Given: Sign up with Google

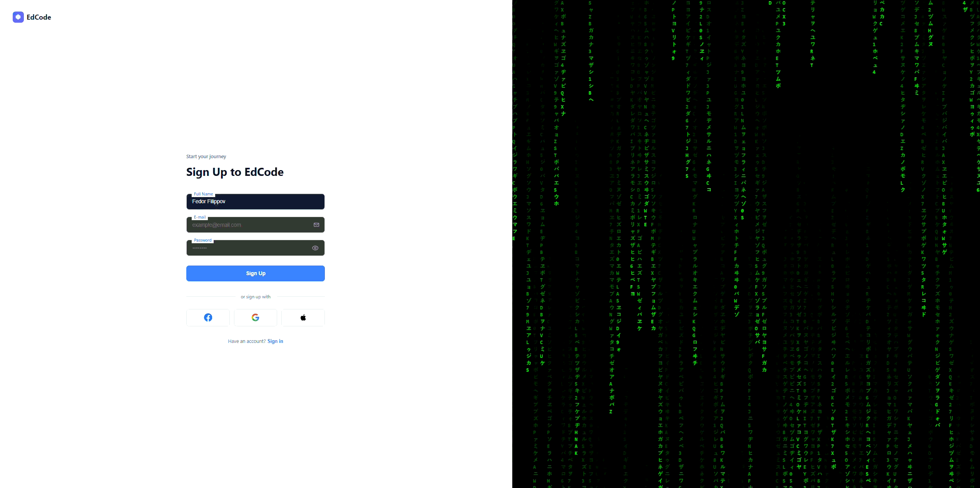Looking at the screenshot, I should click(256, 318).
